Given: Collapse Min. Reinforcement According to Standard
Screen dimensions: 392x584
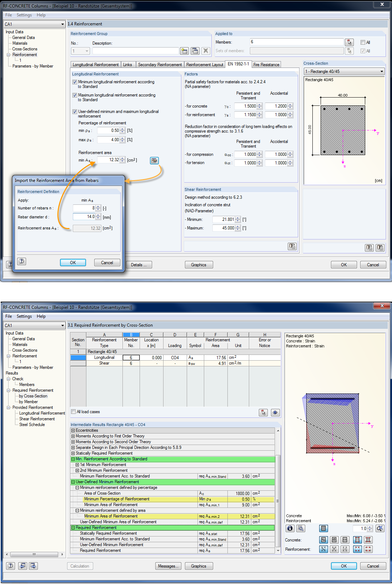Looking at the screenshot, I should pyautogui.click(x=73, y=459).
